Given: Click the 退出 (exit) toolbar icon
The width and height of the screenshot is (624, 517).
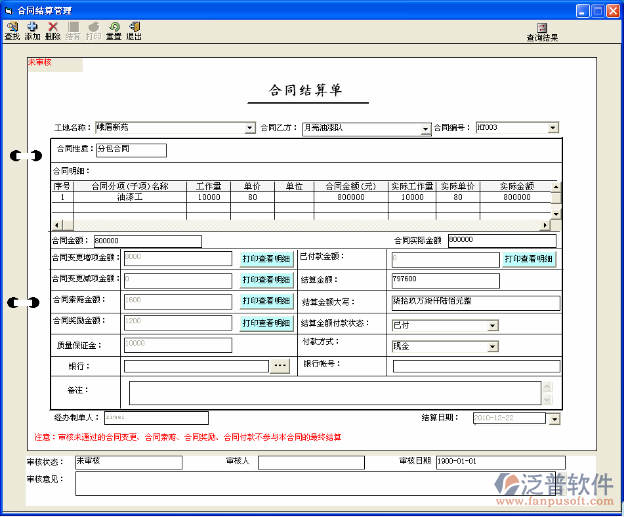Looking at the screenshot, I should (134, 29).
